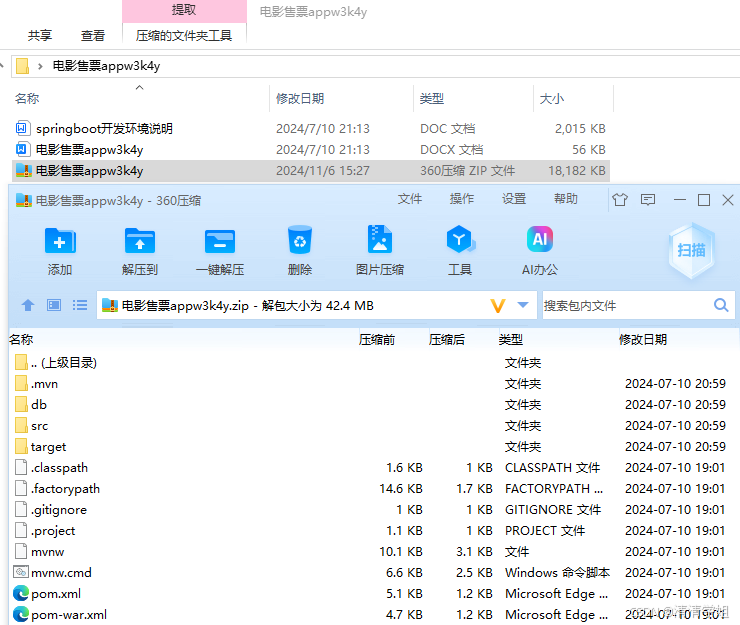
Task: Click the 扫描 (Scan) hexagon button
Action: pos(691,250)
